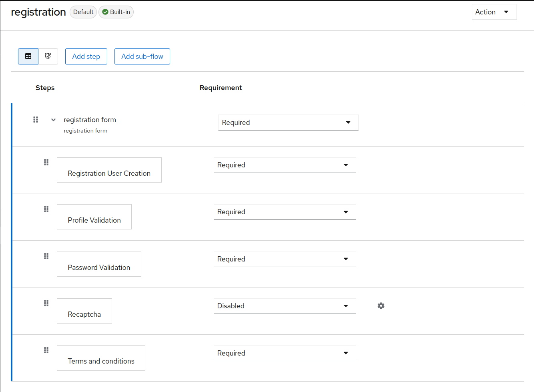534x392 pixels.
Task: Click the Default badge
Action: (x=83, y=12)
